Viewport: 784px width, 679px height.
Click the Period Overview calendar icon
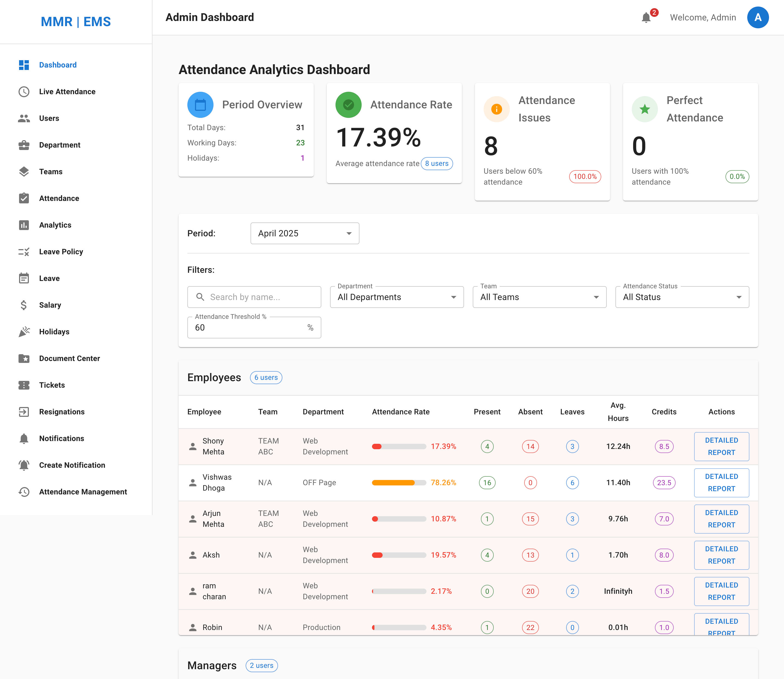pos(200,105)
